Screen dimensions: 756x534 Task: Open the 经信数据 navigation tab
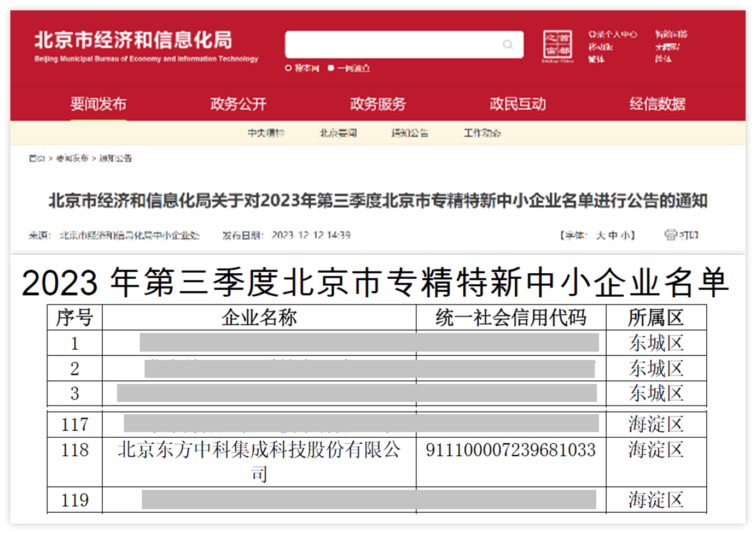click(657, 104)
